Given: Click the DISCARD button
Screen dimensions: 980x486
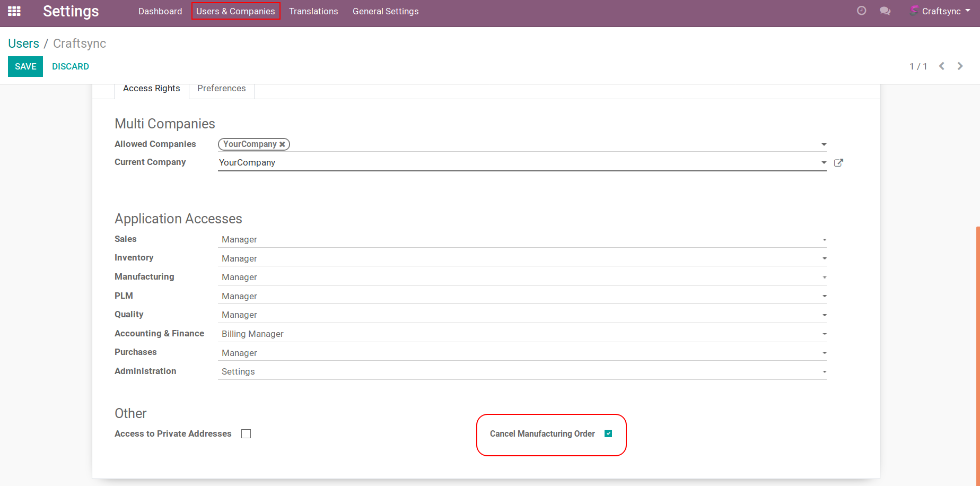Looking at the screenshot, I should 71,67.
